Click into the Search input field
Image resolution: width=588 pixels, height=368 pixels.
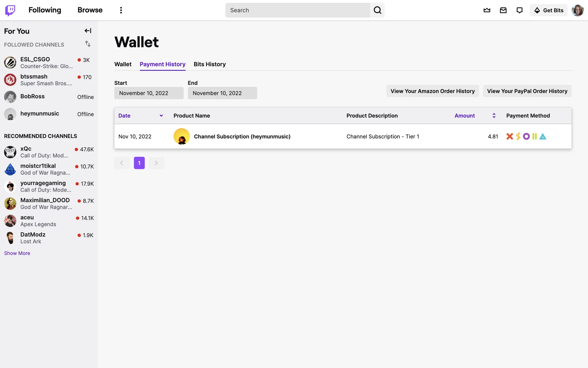298,10
